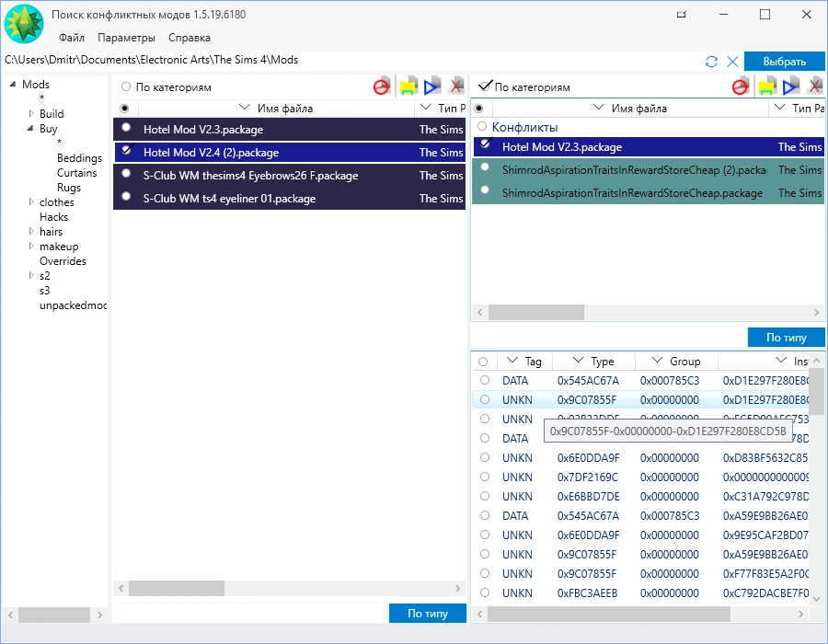The image size is (828, 644).
Task: Click red no-entry icon in right panel toolbar
Action: point(741,86)
